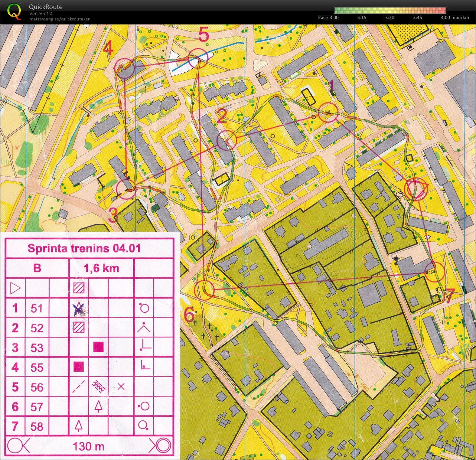The height and width of the screenshot is (460, 476).
Task: Open the matstroeng.se/quickroute/en link
Action: [x=59, y=19]
